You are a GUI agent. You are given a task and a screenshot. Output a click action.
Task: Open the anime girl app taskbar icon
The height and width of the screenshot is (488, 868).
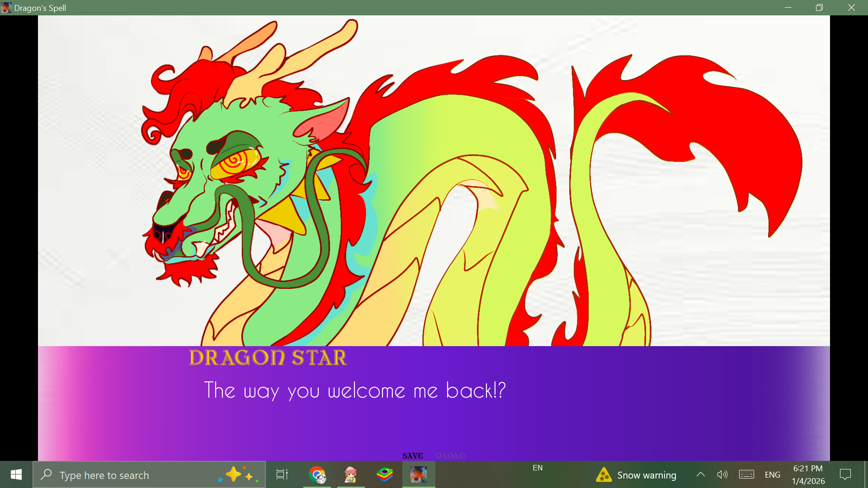351,474
